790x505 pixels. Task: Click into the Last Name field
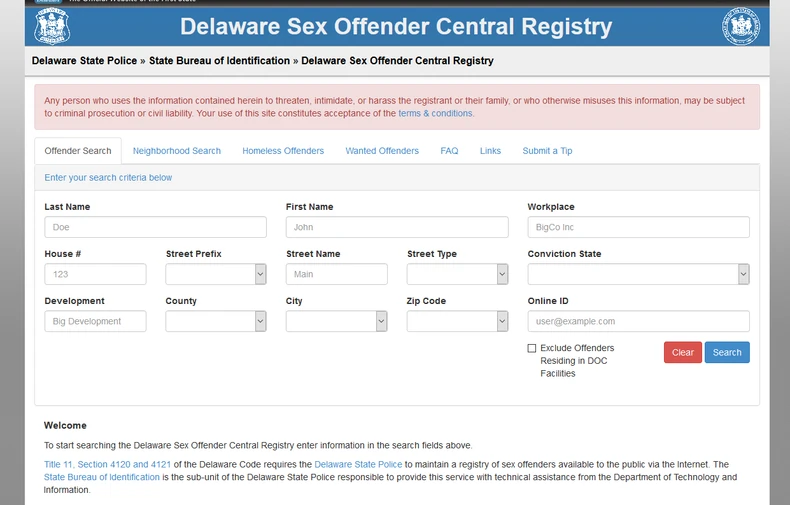tap(155, 227)
